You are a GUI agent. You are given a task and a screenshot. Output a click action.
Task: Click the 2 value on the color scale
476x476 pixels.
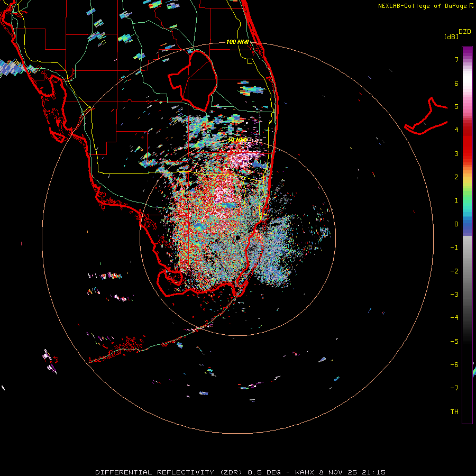pyautogui.click(x=456, y=177)
